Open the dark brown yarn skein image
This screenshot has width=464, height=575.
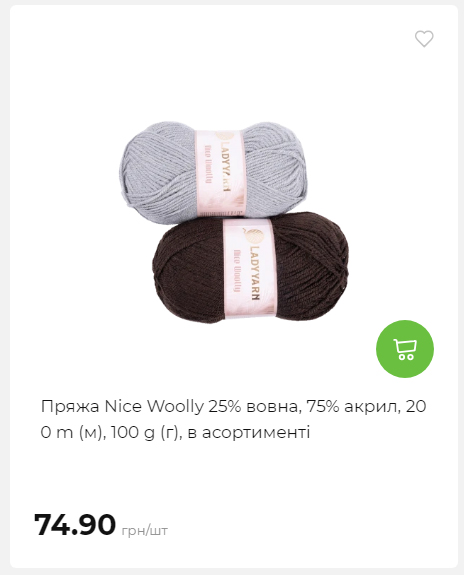coord(251,266)
